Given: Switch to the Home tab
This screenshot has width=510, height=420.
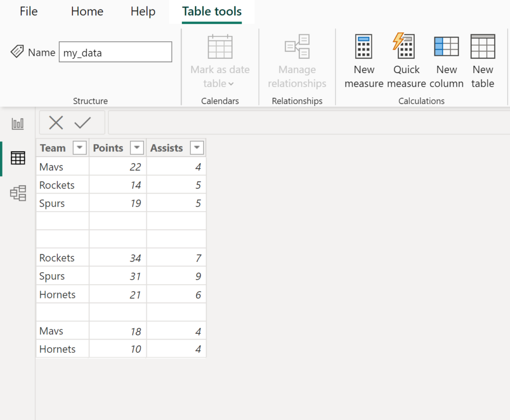Looking at the screenshot, I should pyautogui.click(x=87, y=11).
